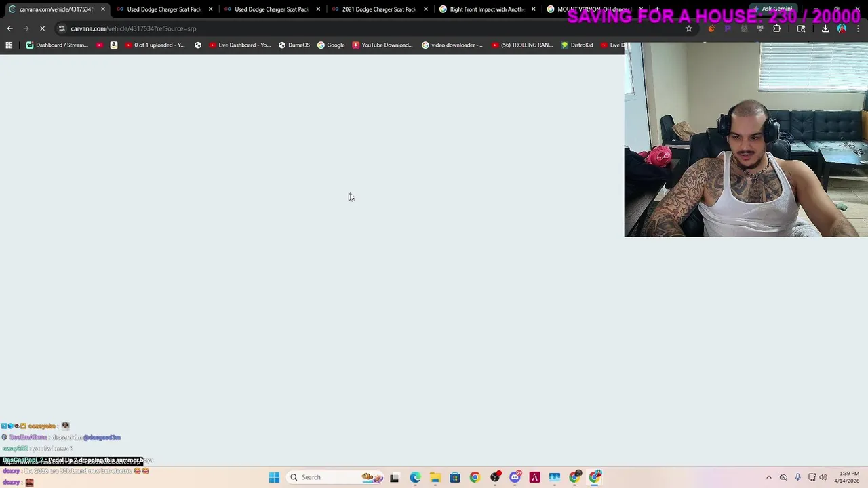Open the (56) TROLLING RAN bookmark
Screen dimensions: 868x488
click(x=521, y=45)
